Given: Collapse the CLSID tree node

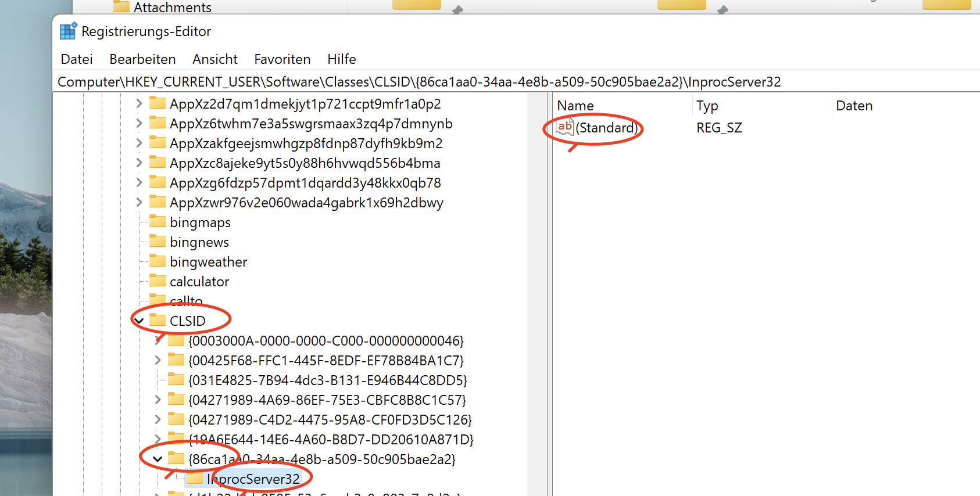Looking at the screenshot, I should 139,321.
